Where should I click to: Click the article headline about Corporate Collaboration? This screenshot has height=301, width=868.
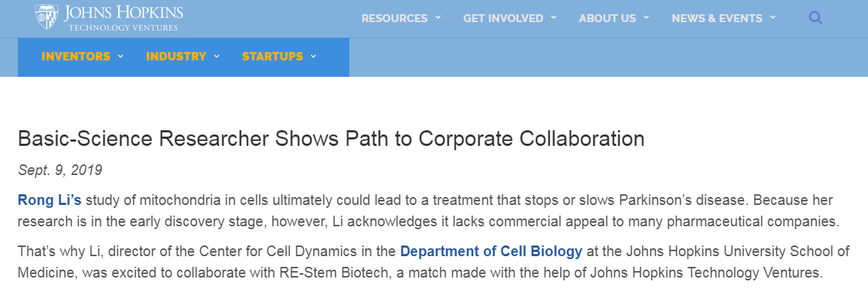coord(331,138)
